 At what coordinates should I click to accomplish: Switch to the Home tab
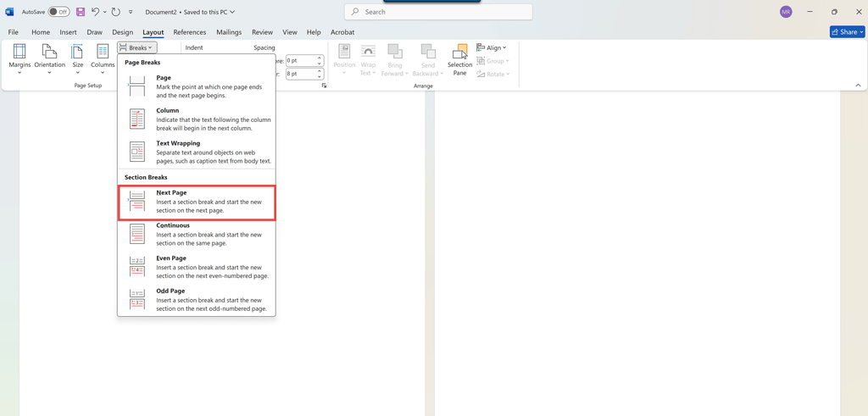(41, 32)
